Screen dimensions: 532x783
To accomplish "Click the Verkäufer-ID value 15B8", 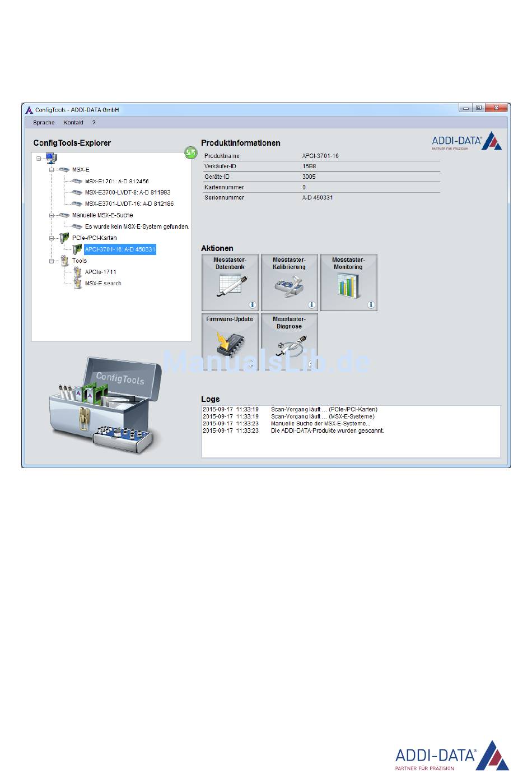I will 309,166.
